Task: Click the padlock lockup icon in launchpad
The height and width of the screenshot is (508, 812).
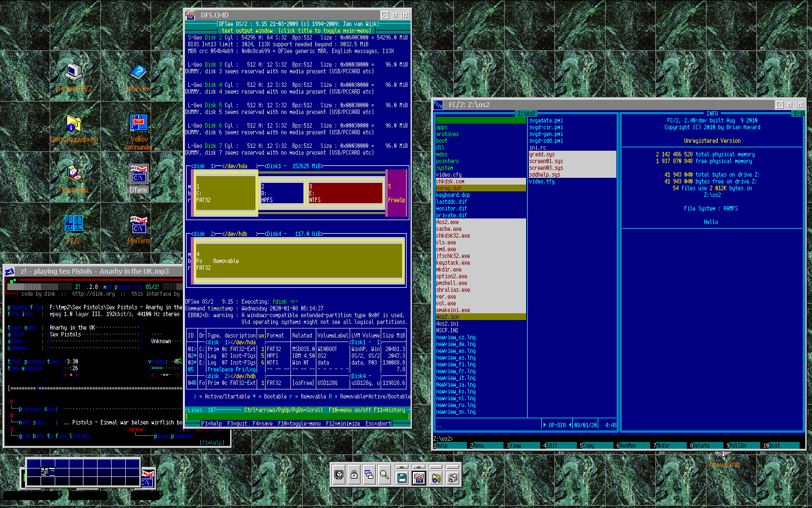Action: [x=354, y=476]
